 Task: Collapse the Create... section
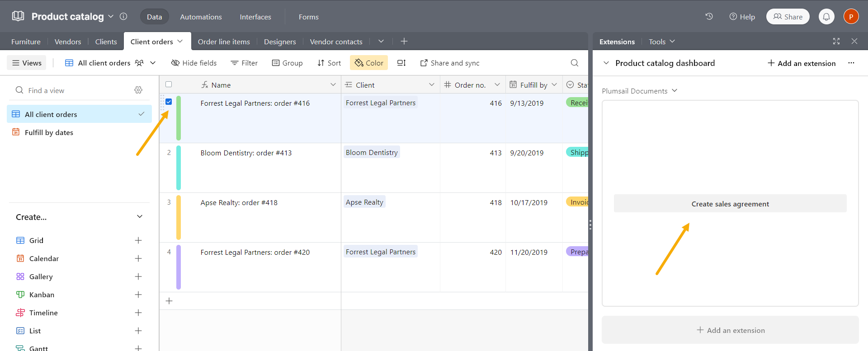[140, 217]
